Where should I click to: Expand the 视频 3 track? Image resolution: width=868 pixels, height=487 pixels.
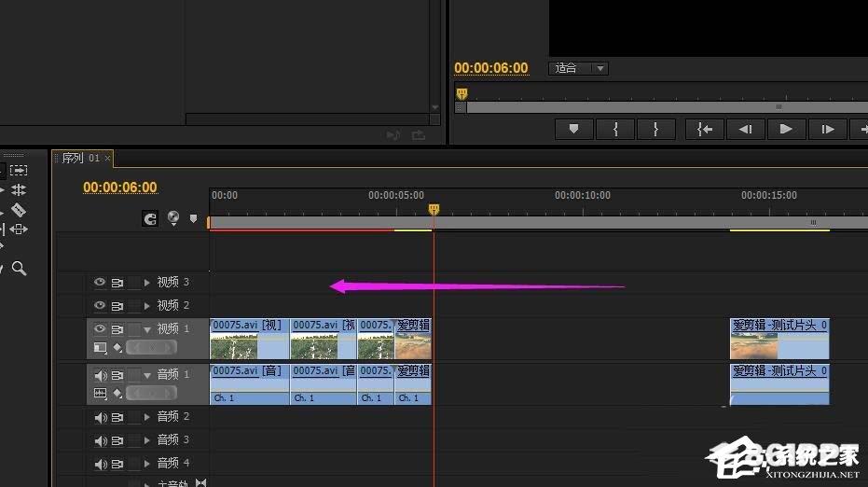(146, 283)
